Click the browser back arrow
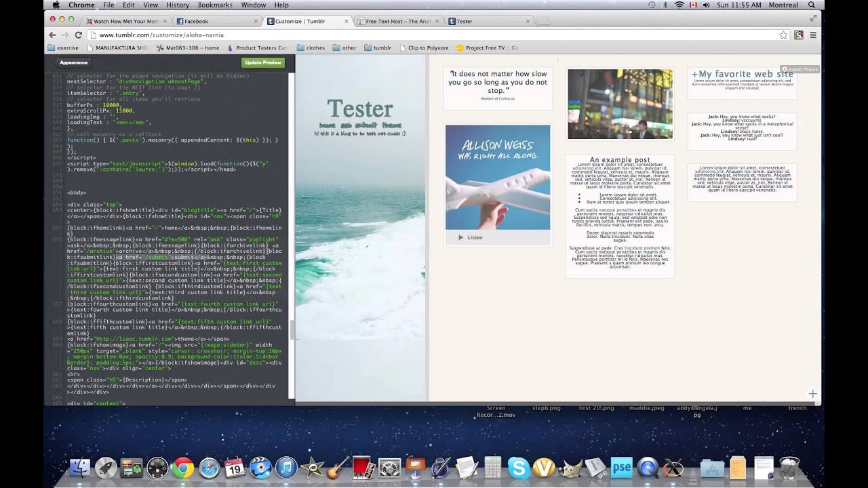Viewport: 868px width, 488px height. [x=53, y=35]
